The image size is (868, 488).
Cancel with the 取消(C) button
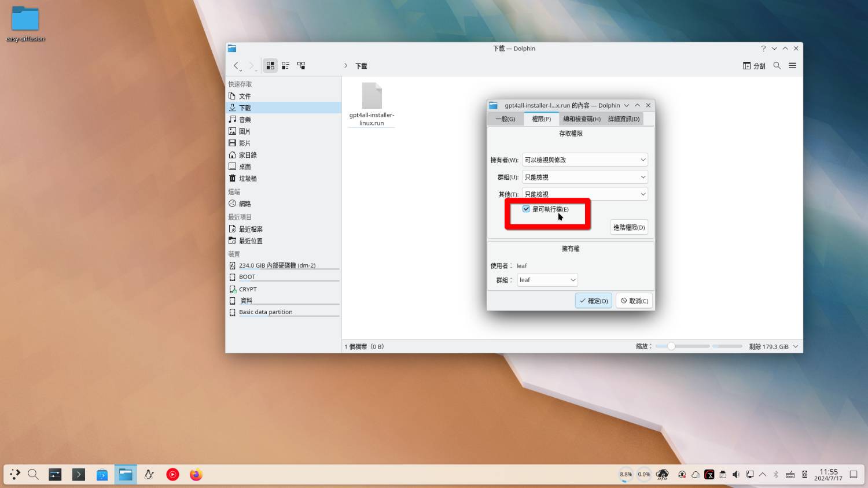point(634,301)
